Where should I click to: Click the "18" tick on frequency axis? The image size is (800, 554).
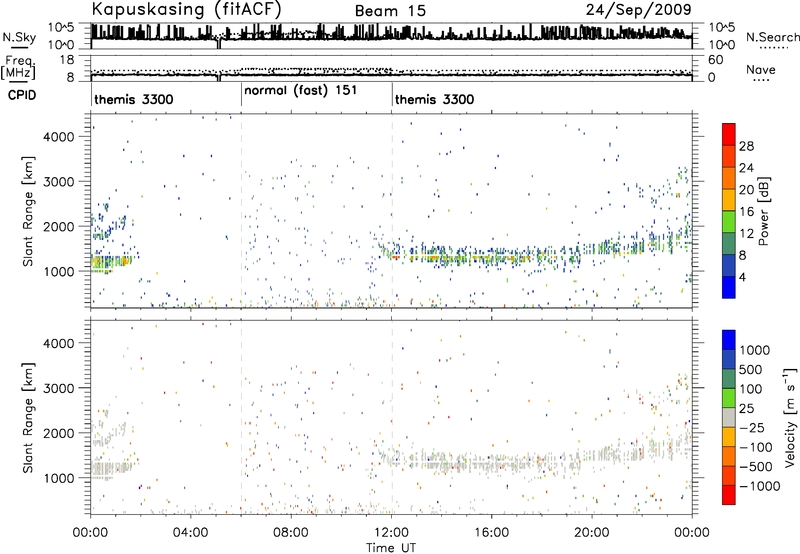(x=67, y=60)
